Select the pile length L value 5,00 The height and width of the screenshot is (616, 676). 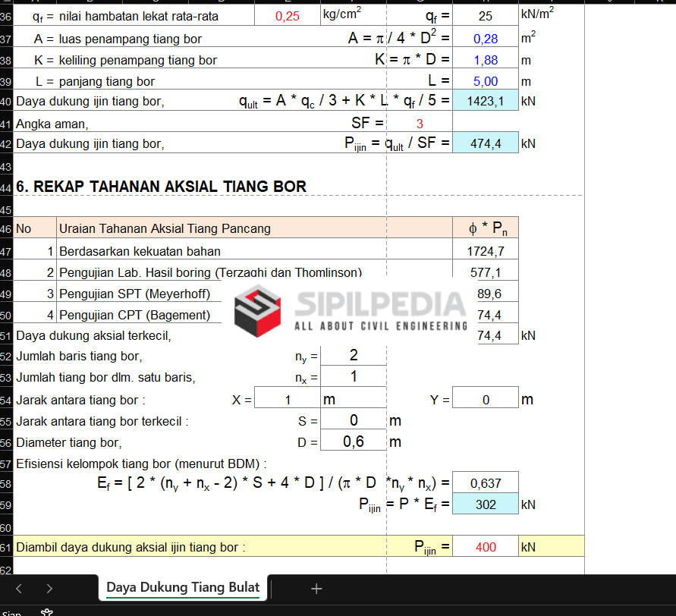[486, 81]
